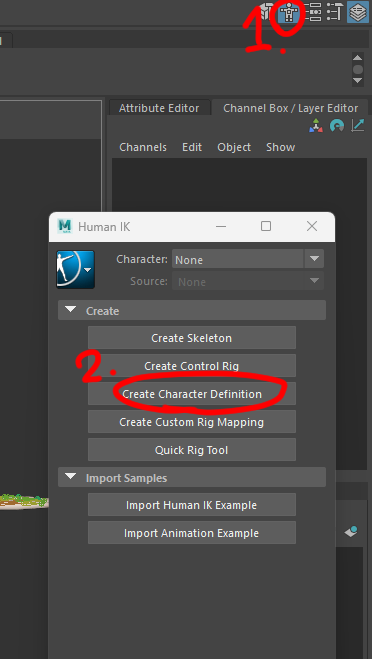Click the hyperbolic arrow icon in Channel Box
Image resolution: width=372 pixels, height=659 pixels.
point(358,125)
